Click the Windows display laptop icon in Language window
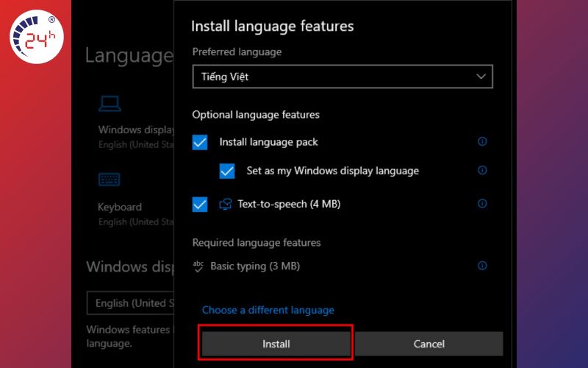The image size is (588, 368). pos(110,104)
